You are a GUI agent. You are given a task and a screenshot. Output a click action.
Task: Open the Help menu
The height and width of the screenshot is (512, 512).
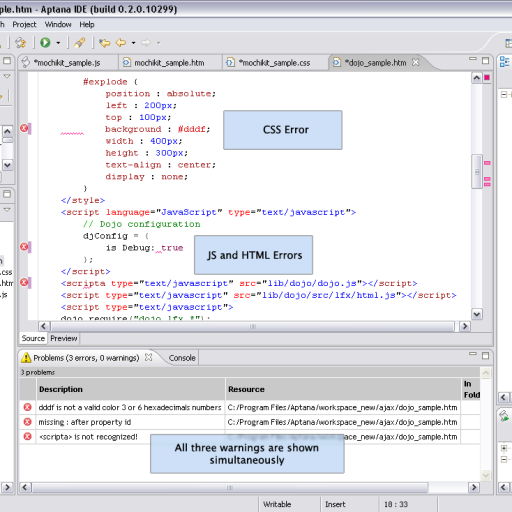click(x=87, y=24)
